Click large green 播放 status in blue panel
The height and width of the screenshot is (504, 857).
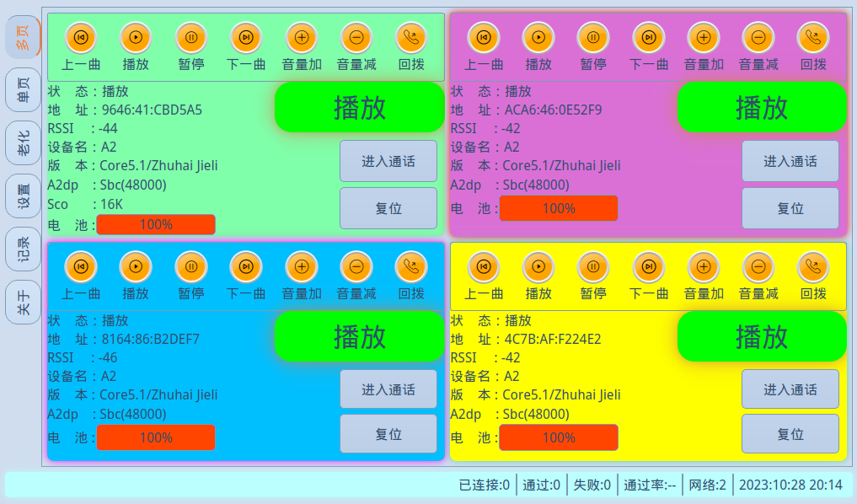(x=360, y=336)
